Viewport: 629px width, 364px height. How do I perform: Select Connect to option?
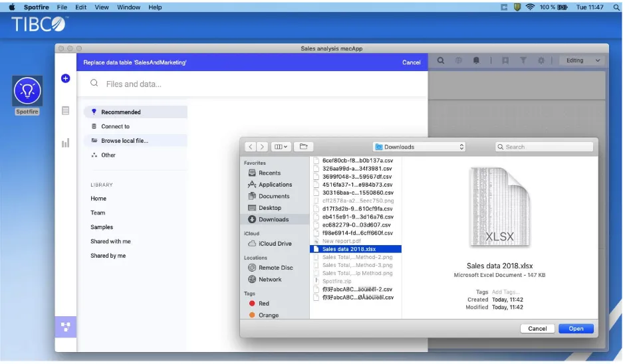tap(136, 126)
